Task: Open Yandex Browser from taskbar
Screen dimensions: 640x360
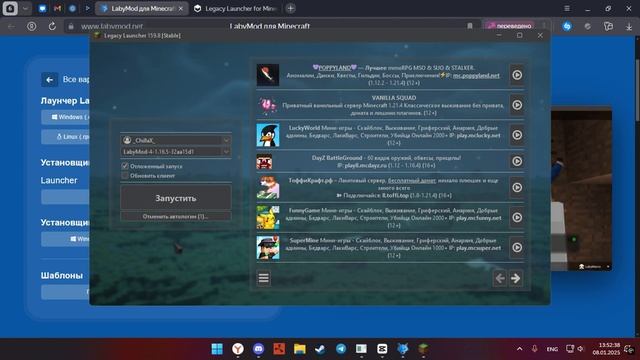Action: [x=238, y=349]
